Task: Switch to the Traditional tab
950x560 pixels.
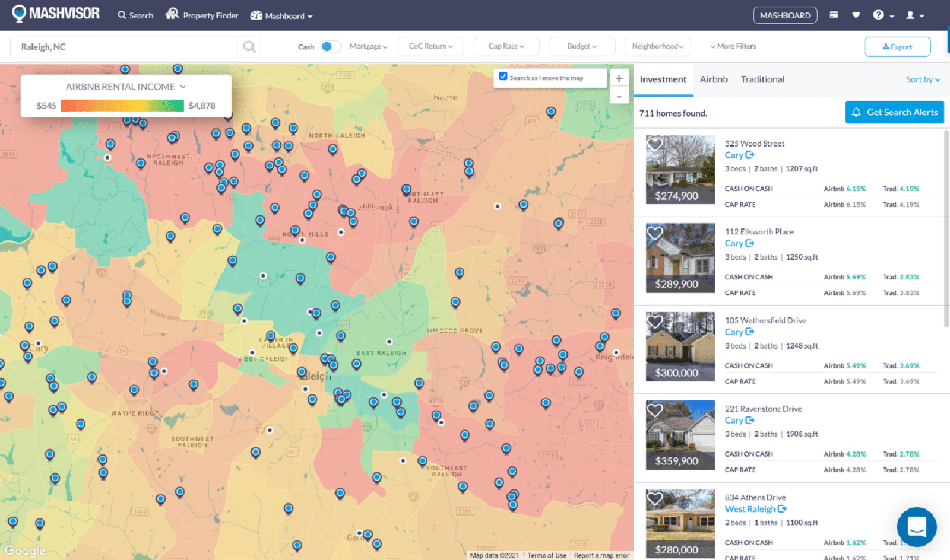Action: point(762,79)
